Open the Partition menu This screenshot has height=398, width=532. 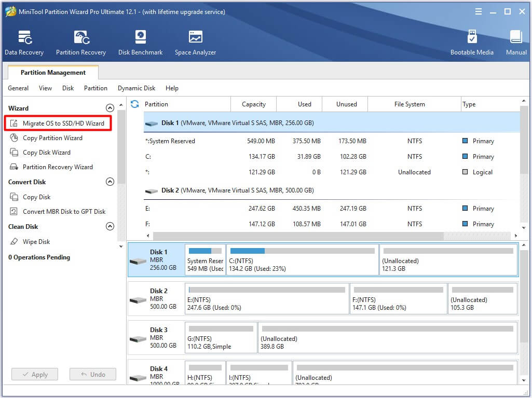(x=96, y=88)
